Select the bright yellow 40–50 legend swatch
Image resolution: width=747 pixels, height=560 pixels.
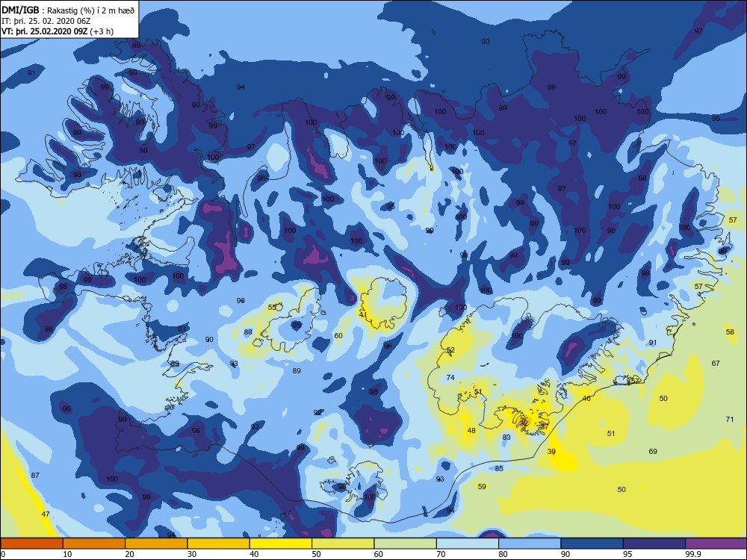[x=281, y=544]
